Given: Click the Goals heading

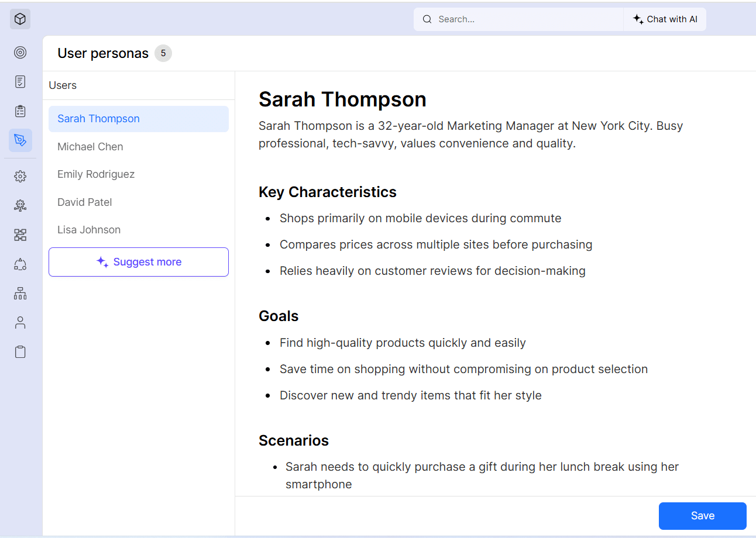Looking at the screenshot, I should (x=279, y=316).
